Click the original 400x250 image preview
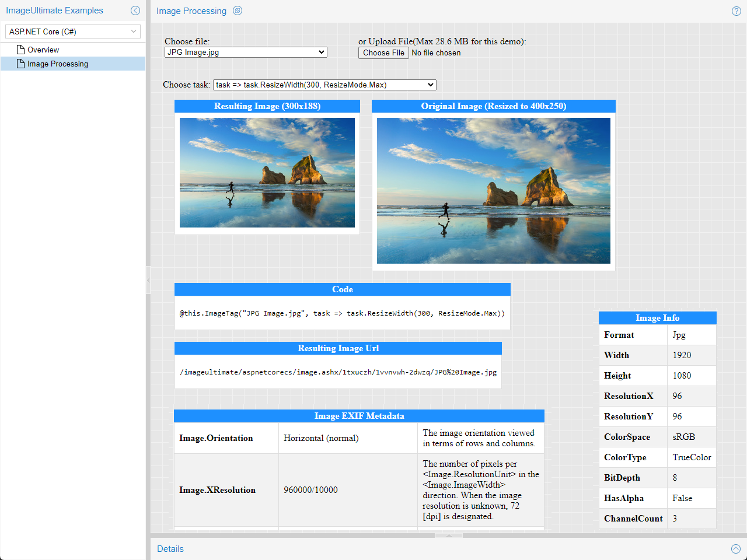 [493, 191]
